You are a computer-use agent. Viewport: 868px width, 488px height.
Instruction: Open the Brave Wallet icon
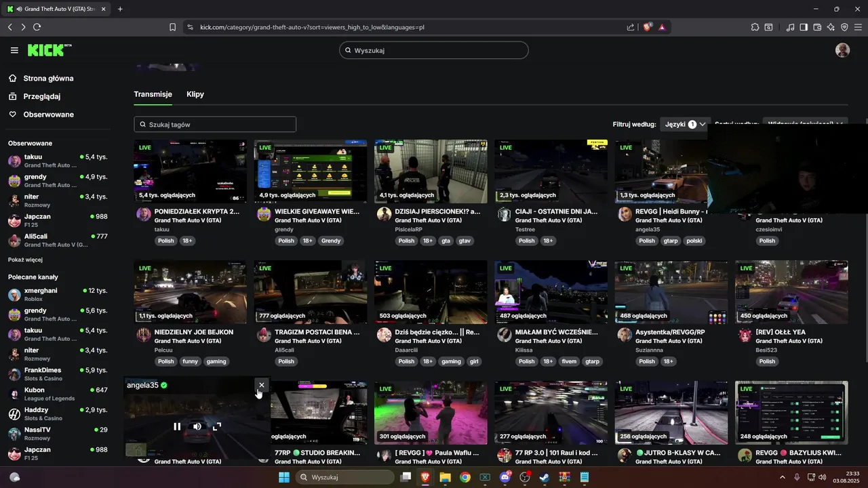(817, 27)
